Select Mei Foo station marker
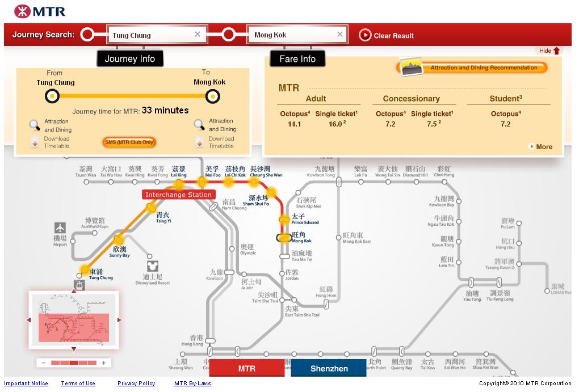The image size is (579, 392). tap(202, 182)
